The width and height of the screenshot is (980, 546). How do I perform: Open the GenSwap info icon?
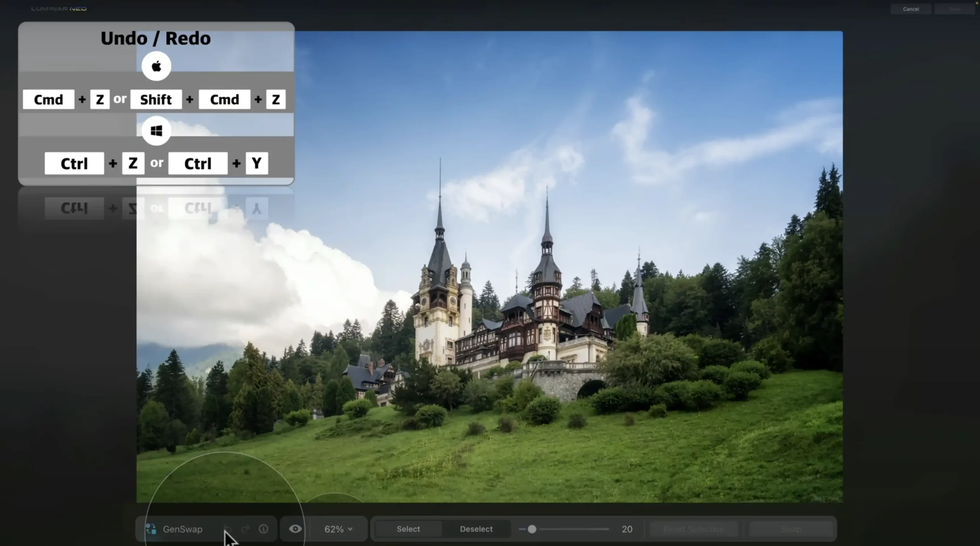[263, 529]
